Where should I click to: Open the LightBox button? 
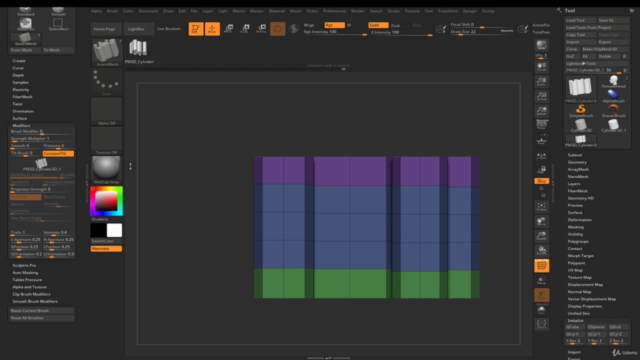coord(136,29)
